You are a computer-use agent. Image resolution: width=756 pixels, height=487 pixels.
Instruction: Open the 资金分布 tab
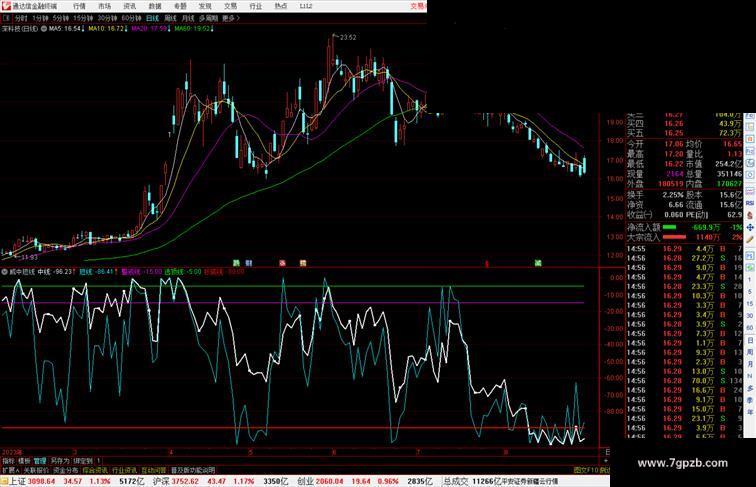click(65, 470)
